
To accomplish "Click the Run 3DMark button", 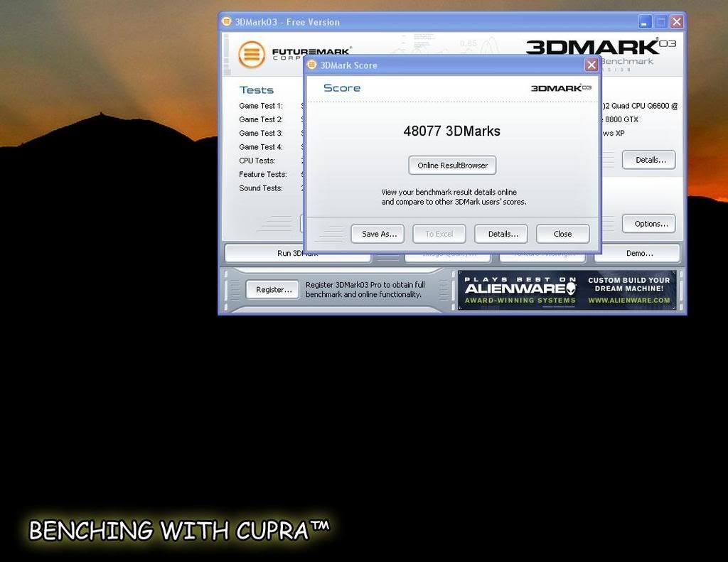I will pyautogui.click(x=298, y=254).
